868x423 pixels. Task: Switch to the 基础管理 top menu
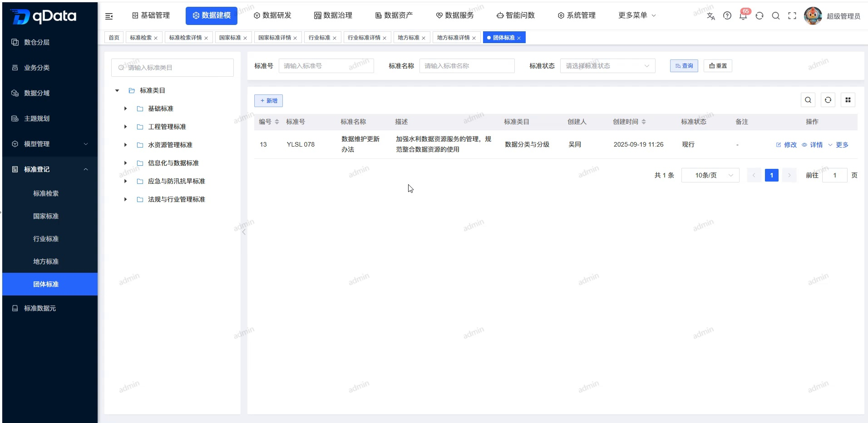tap(151, 15)
